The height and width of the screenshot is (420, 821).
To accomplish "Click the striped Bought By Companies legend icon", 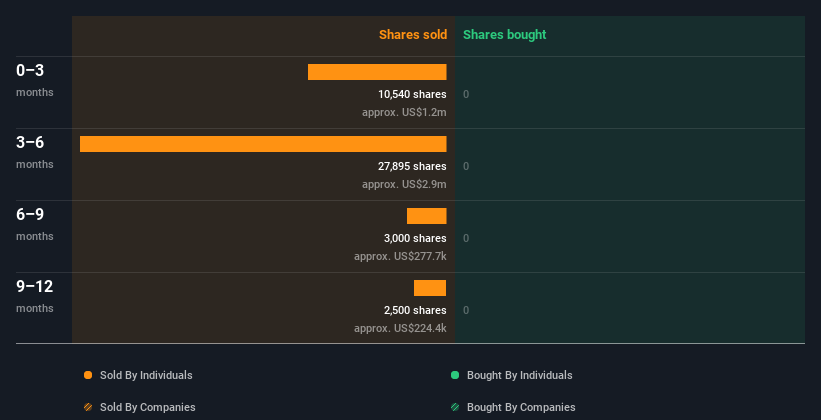I will point(455,407).
